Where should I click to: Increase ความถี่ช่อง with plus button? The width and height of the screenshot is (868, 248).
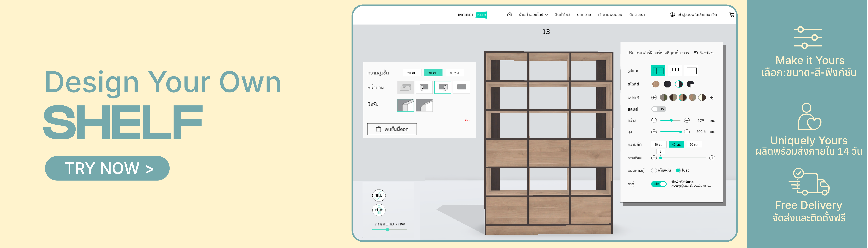tap(712, 158)
